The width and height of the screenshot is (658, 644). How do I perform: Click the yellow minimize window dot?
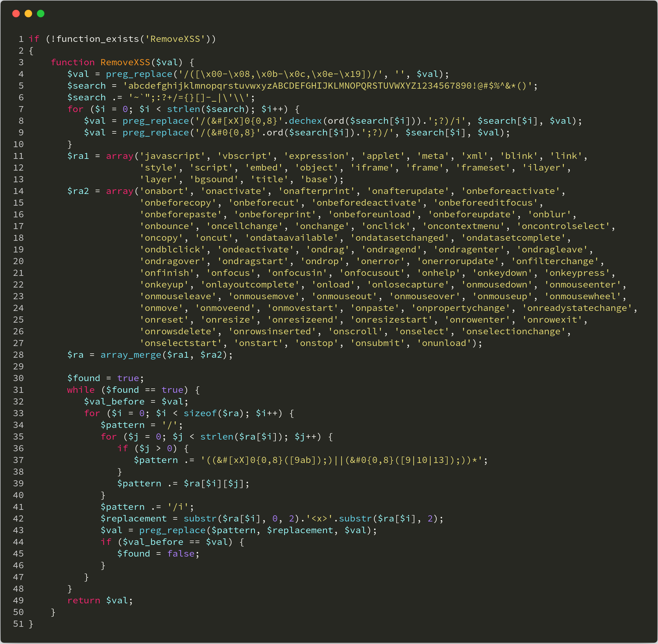click(x=28, y=14)
